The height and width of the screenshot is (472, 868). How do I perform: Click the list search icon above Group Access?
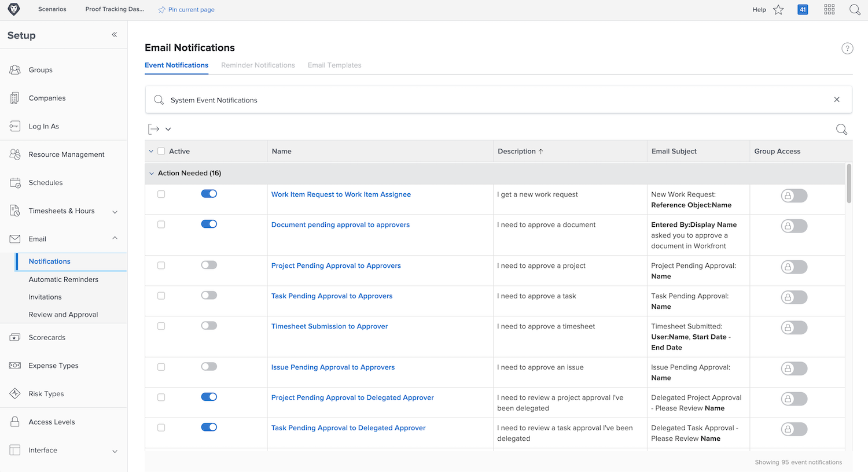841,130
